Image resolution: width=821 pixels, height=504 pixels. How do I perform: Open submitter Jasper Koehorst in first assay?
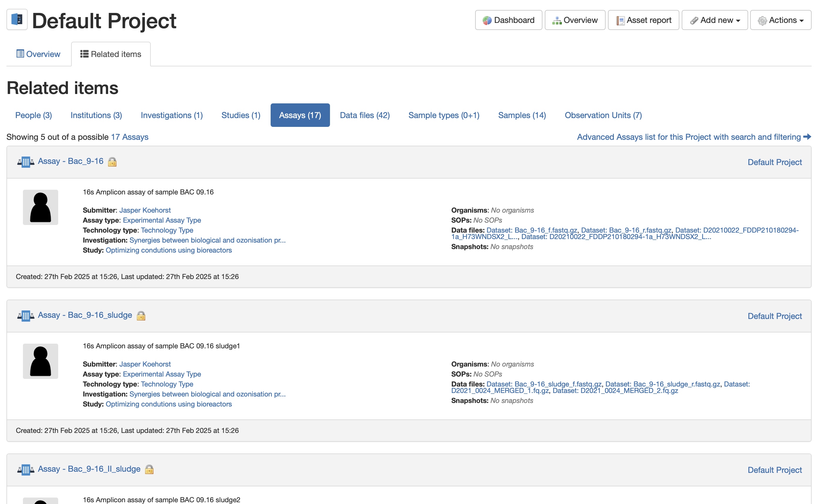point(145,210)
